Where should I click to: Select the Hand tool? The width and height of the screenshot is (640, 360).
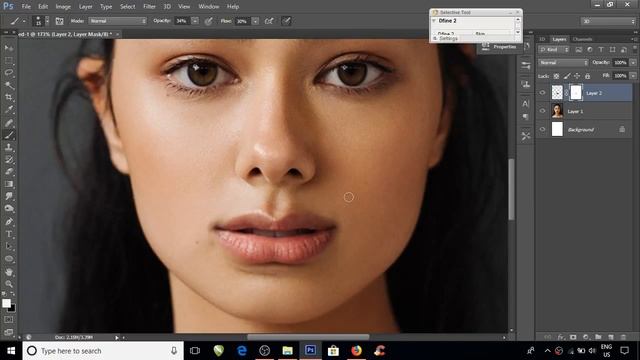tap(9, 272)
